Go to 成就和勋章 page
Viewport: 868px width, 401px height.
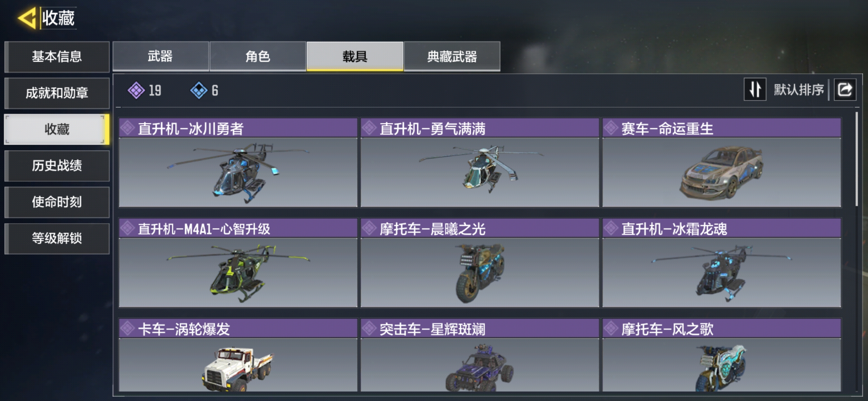(57, 93)
